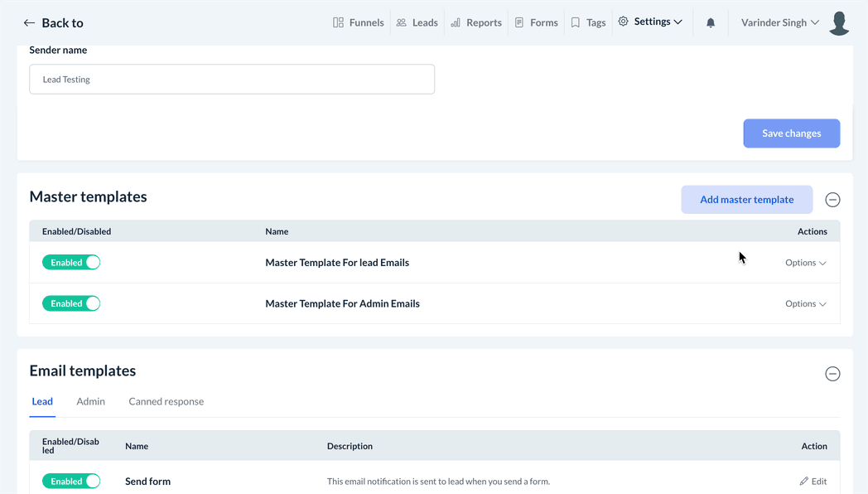This screenshot has width=868, height=494.
Task: Toggle off Master Template For Admin Emails
Action: (x=71, y=304)
